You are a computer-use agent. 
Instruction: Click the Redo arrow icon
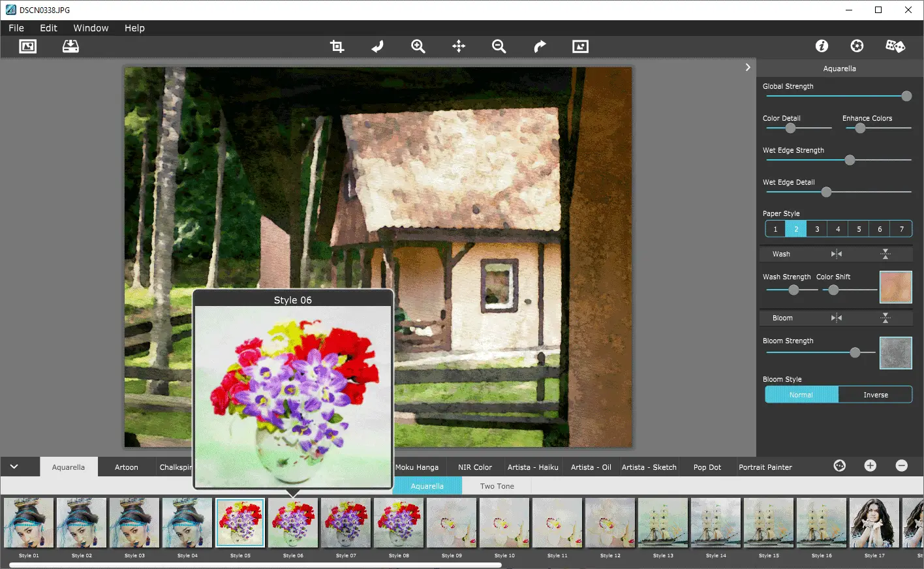540,46
